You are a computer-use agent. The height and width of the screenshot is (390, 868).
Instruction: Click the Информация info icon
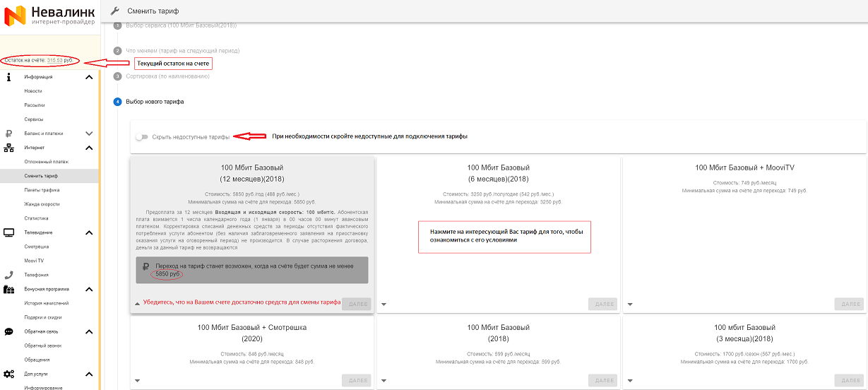(8, 77)
